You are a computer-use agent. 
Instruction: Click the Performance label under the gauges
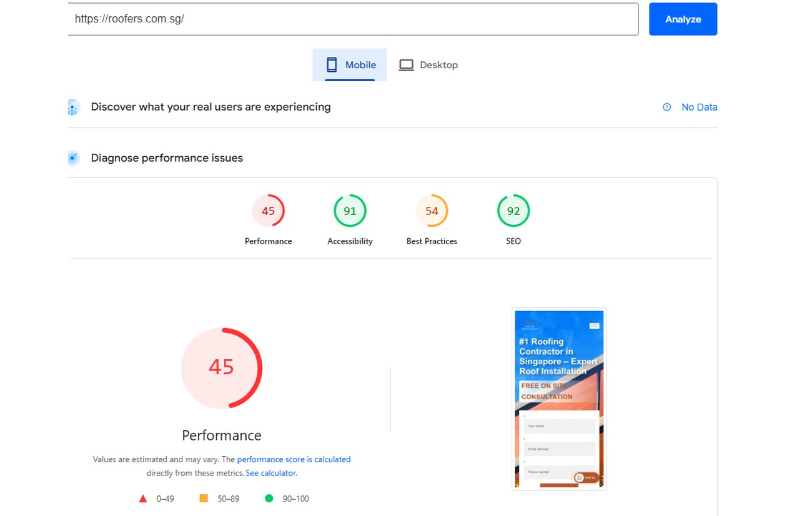(x=268, y=241)
